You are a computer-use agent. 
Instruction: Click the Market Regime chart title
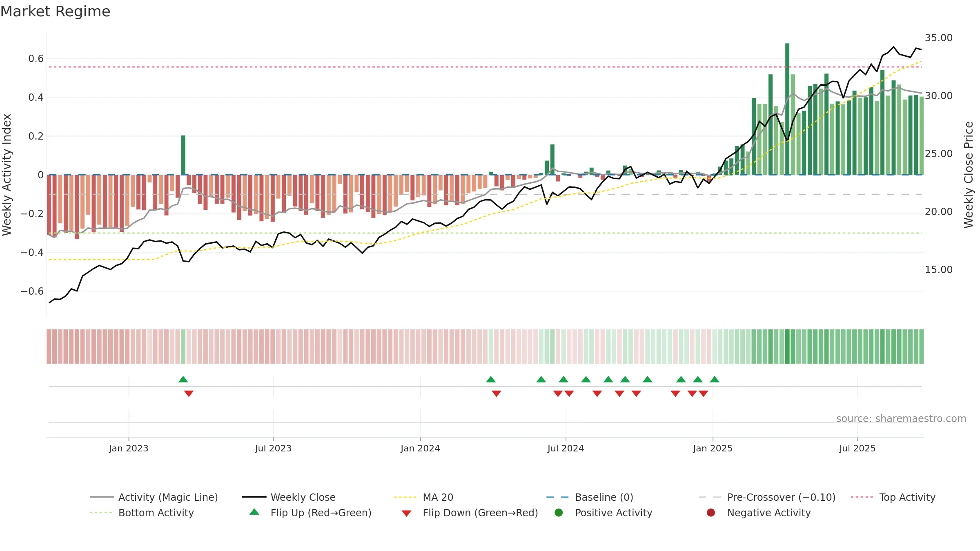(x=55, y=11)
